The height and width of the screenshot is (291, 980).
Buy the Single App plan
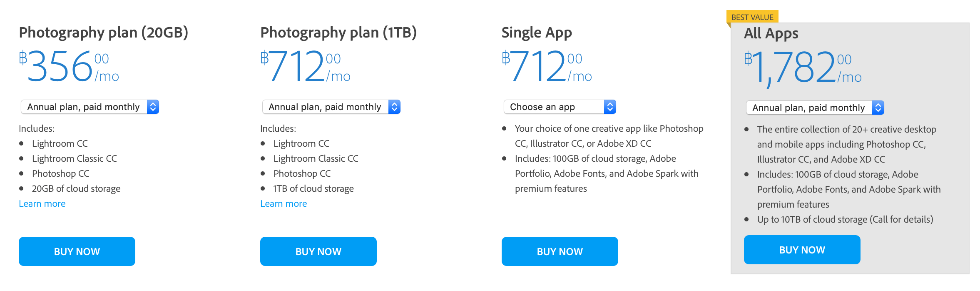pyautogui.click(x=560, y=251)
